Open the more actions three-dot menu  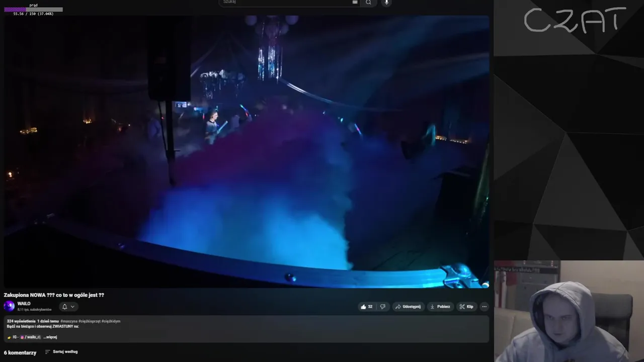click(484, 307)
